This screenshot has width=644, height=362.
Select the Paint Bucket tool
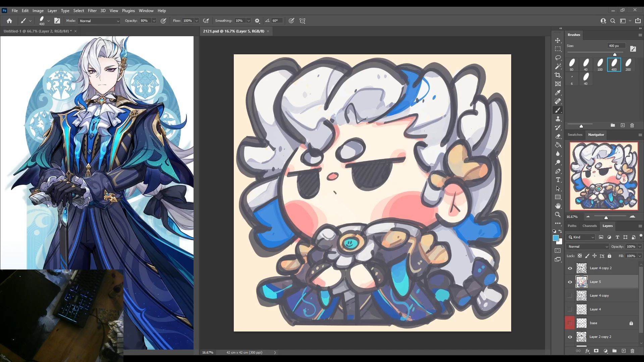(558, 145)
